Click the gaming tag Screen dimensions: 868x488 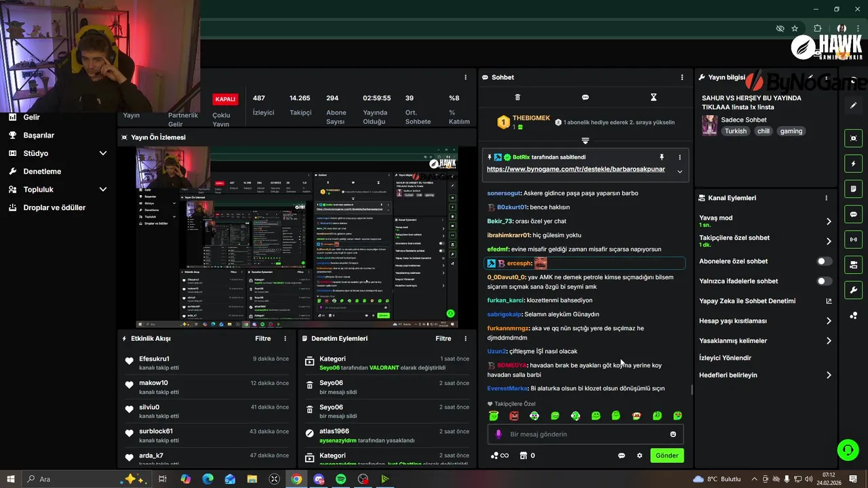tap(791, 131)
